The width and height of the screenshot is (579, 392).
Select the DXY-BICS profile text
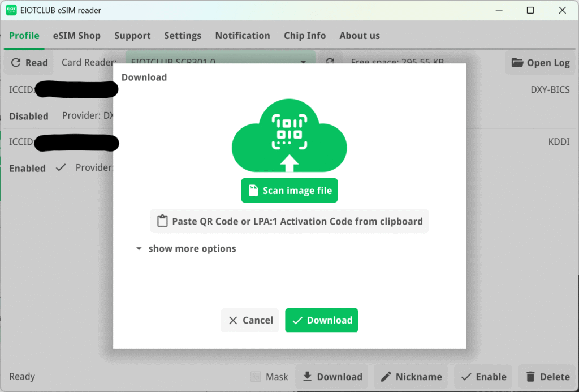pyautogui.click(x=550, y=90)
